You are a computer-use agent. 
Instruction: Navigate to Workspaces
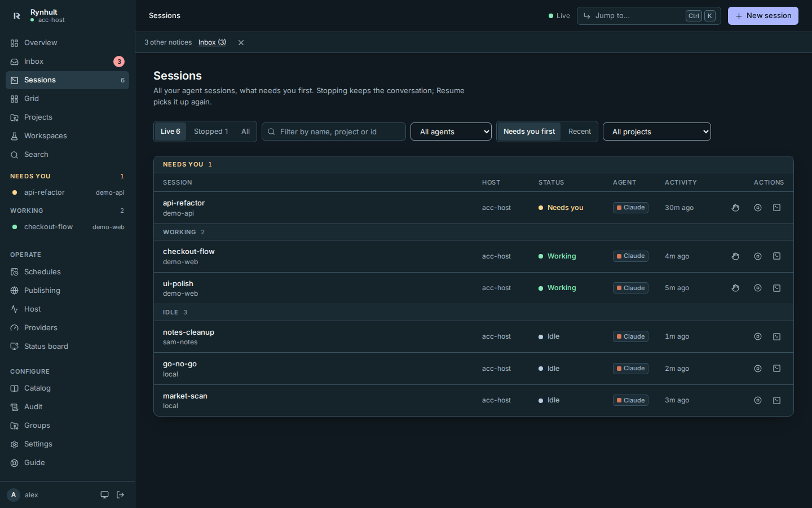67,136
